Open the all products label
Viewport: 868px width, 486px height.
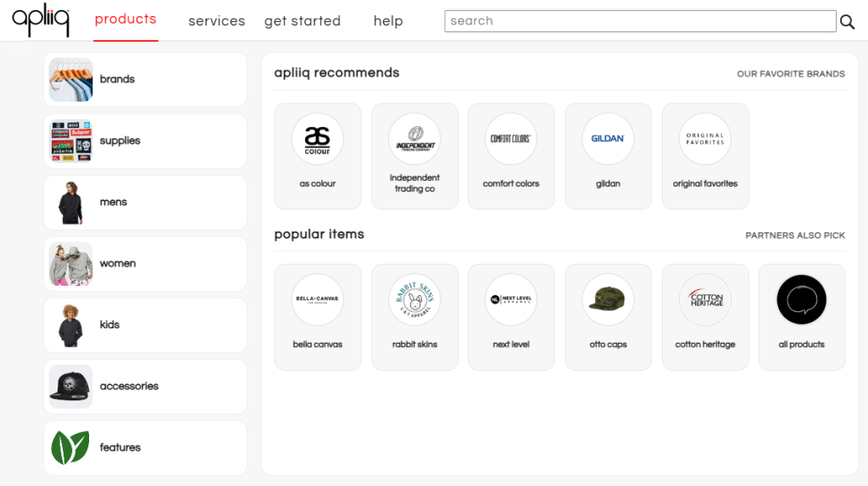click(x=802, y=344)
